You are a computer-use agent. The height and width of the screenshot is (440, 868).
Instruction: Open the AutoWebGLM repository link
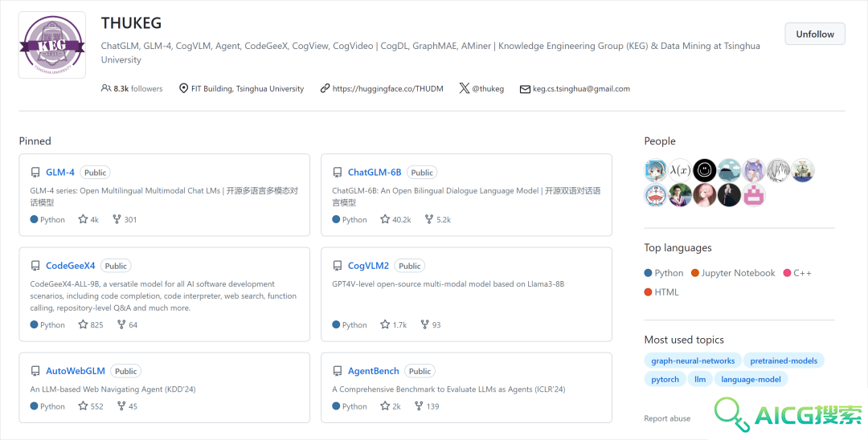(x=76, y=371)
